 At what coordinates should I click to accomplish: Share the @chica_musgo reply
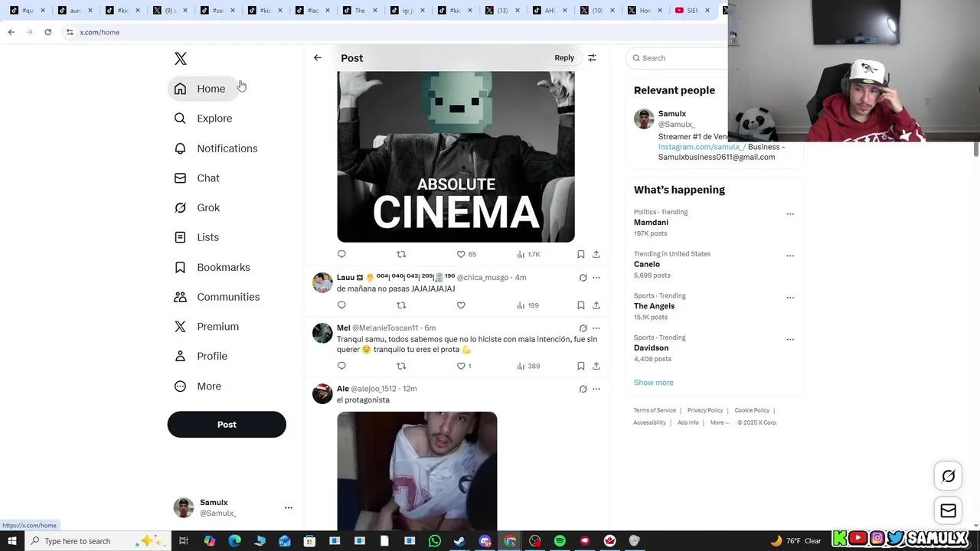(x=596, y=305)
